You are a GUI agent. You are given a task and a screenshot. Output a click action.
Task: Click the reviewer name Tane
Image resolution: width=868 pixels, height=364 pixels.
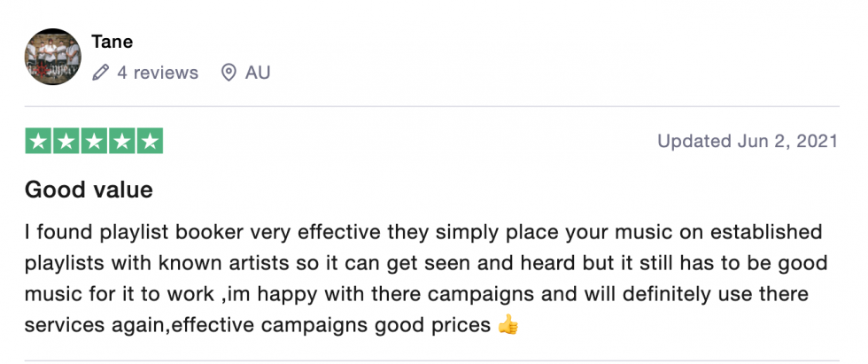[112, 42]
